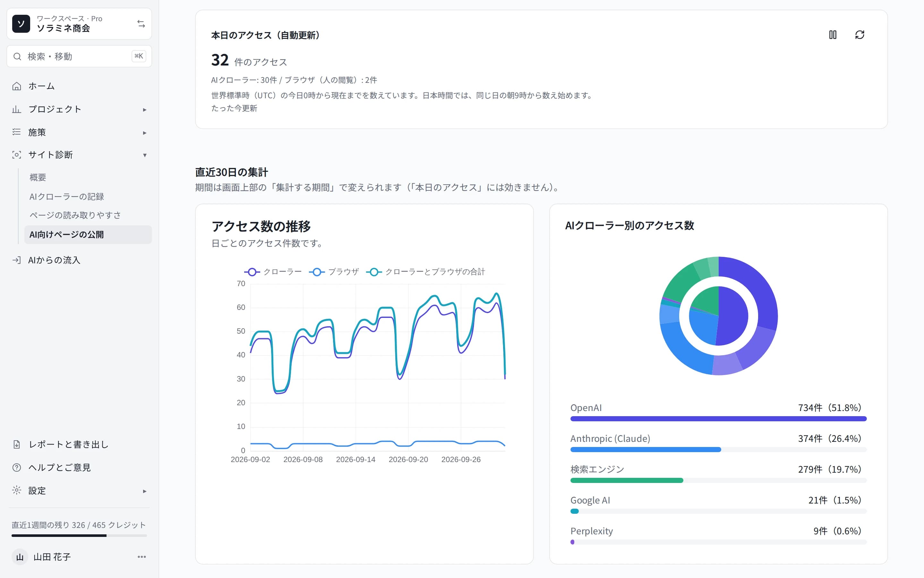Click the workspace switch arrows icon
This screenshot has height=578, width=924.
(141, 24)
